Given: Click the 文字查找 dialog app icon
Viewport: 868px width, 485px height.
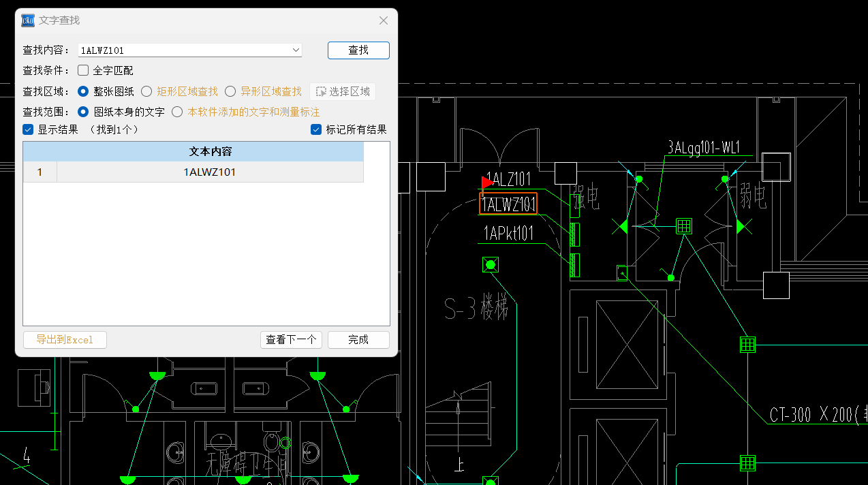Looking at the screenshot, I should click(28, 20).
